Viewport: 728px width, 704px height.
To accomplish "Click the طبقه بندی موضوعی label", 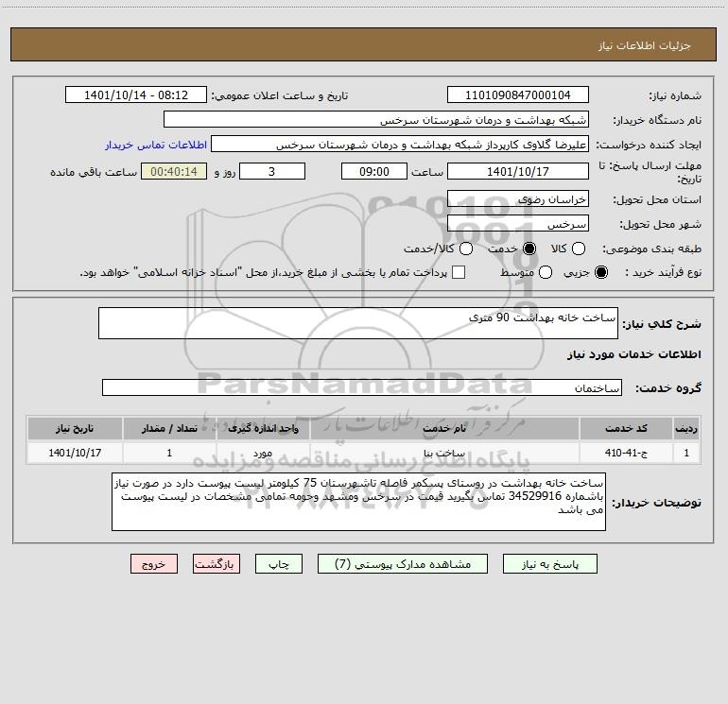I will click(651, 249).
